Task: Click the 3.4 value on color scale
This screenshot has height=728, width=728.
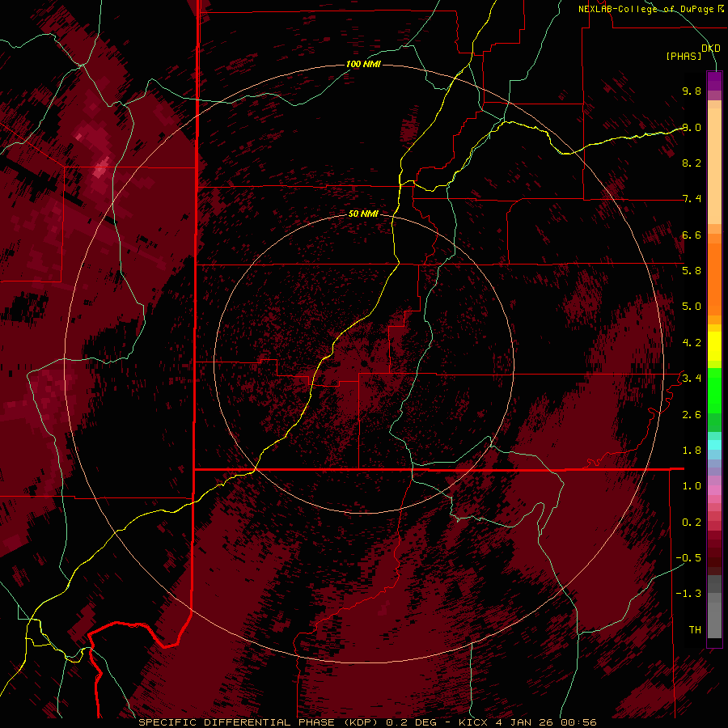Action: click(x=692, y=378)
